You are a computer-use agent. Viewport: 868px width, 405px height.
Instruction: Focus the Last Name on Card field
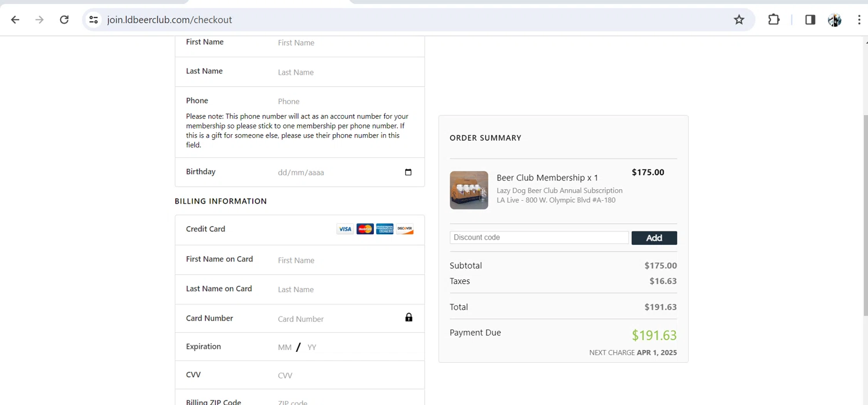pos(345,289)
